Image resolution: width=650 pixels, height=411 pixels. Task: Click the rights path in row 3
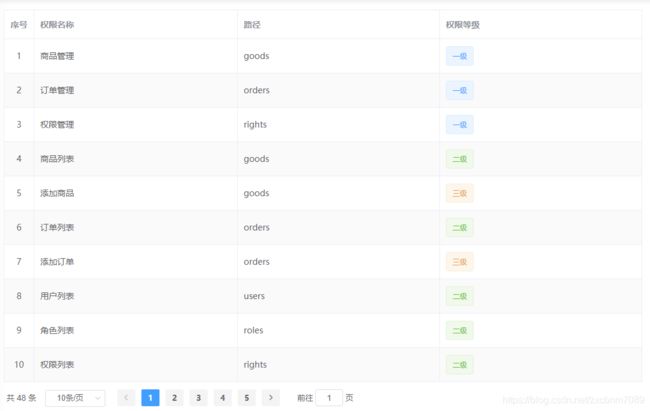click(x=255, y=125)
